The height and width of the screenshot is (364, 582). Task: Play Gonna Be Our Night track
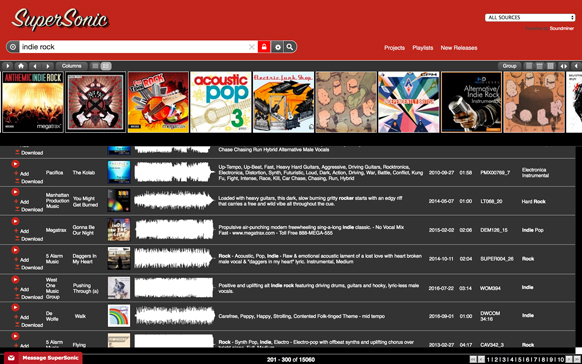click(x=15, y=222)
